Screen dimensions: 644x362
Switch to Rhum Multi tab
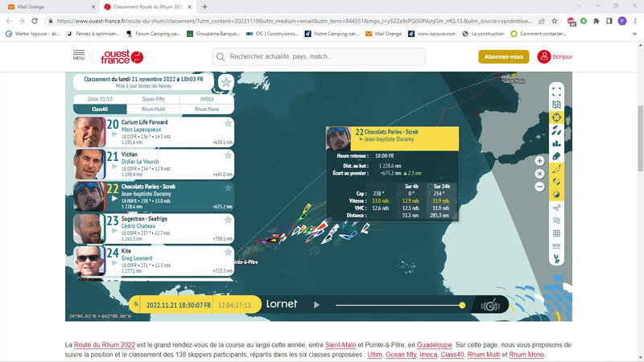pos(153,109)
